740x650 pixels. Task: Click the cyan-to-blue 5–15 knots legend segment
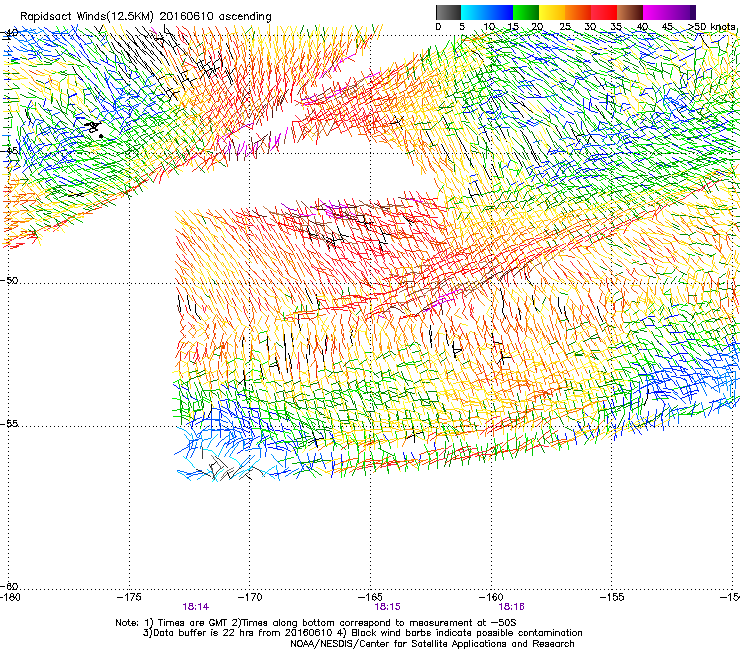[x=487, y=12]
